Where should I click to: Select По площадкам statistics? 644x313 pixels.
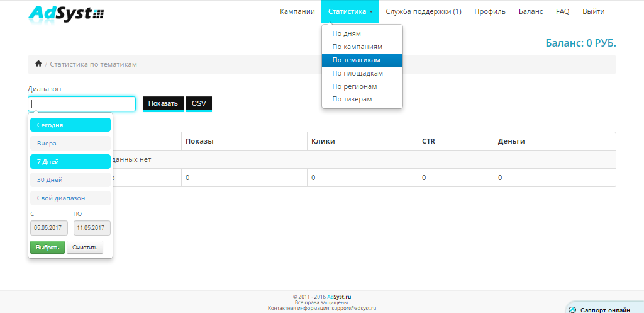[x=362, y=73]
